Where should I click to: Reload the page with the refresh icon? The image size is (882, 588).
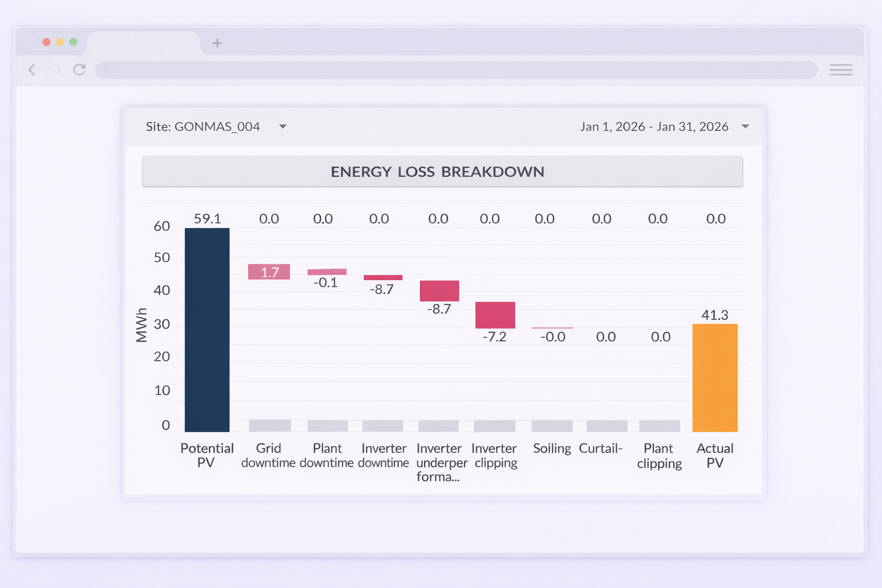click(x=79, y=69)
